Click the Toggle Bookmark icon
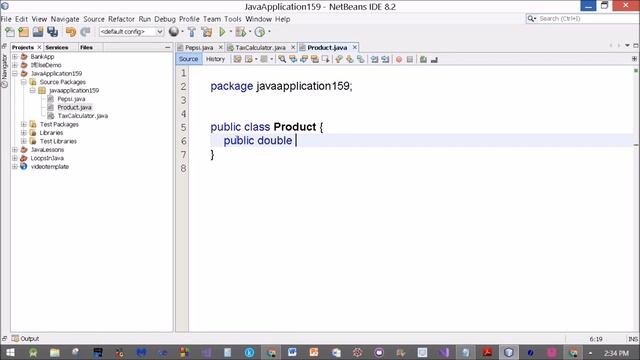Screen dimensions: 640x360 360,60
